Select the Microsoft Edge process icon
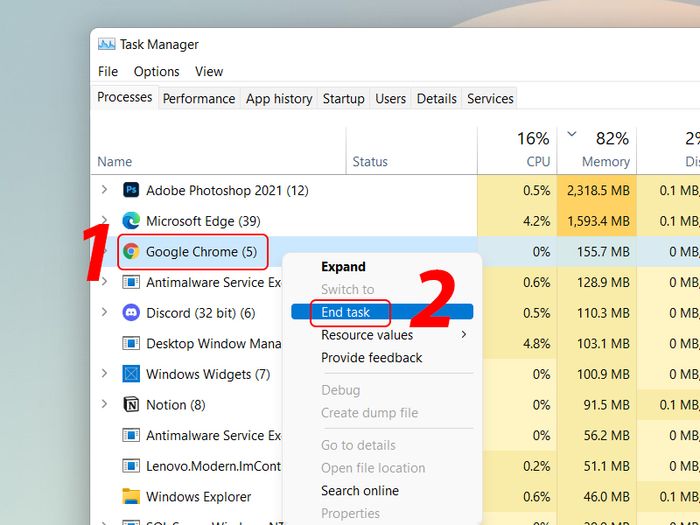The width and height of the screenshot is (700, 525). point(131,221)
